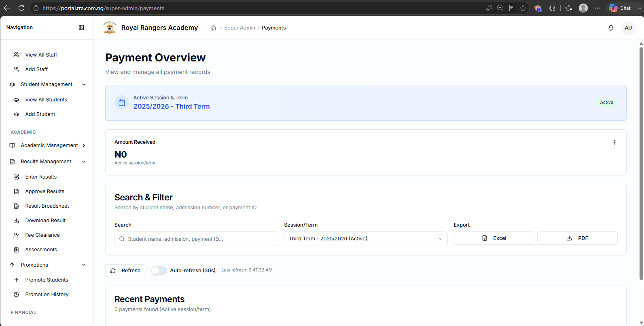Open the browser favorites list icon

(569, 8)
